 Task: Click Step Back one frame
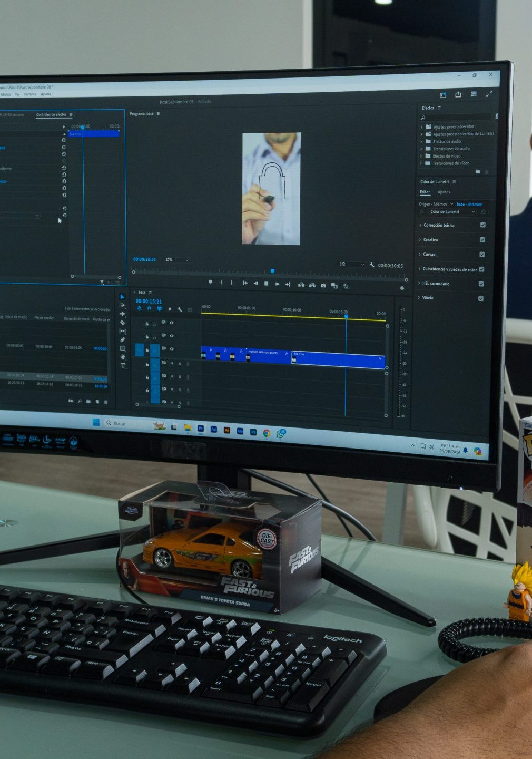tap(256, 284)
